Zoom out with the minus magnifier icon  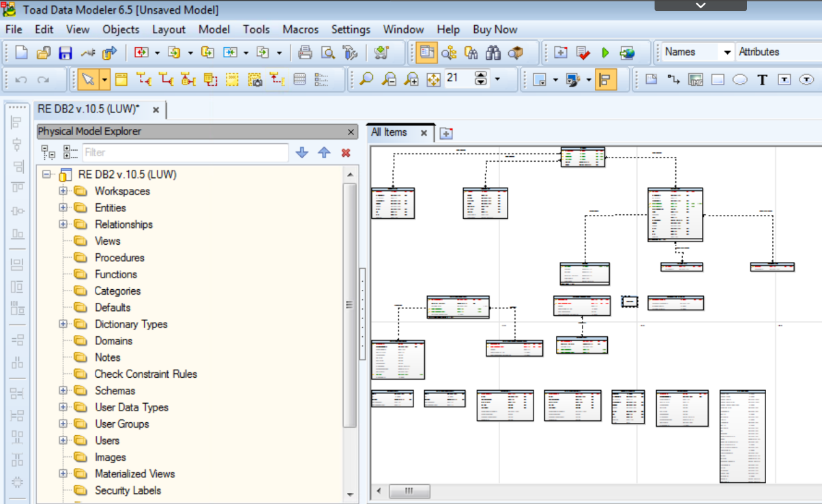389,80
